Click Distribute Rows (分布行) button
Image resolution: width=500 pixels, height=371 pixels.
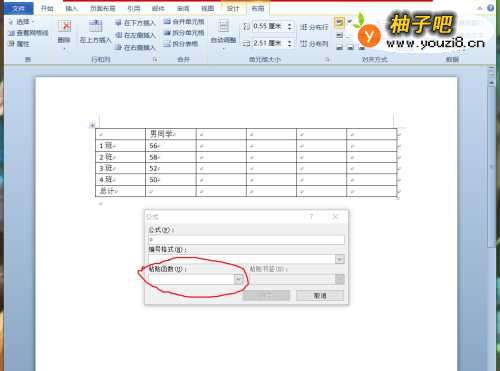coord(314,27)
